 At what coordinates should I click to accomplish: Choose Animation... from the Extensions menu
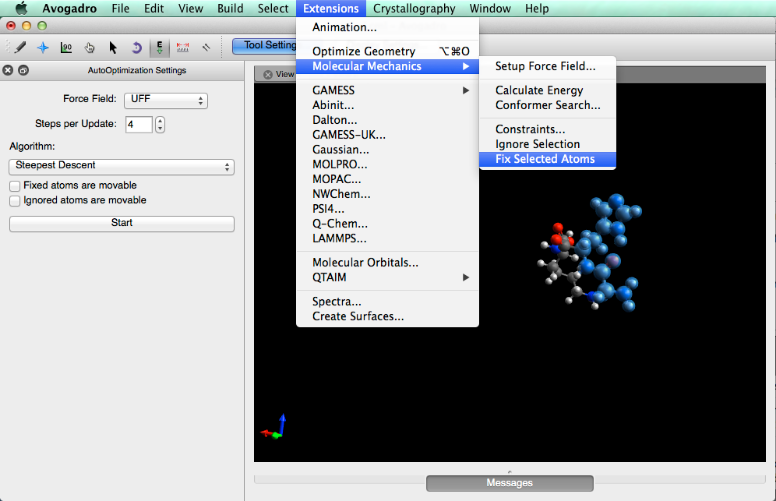point(388,27)
